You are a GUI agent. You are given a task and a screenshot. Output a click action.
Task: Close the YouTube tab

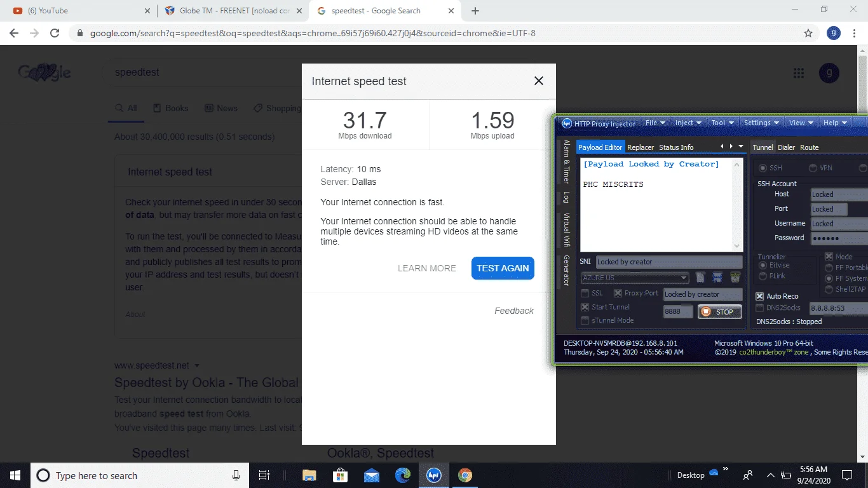click(147, 11)
